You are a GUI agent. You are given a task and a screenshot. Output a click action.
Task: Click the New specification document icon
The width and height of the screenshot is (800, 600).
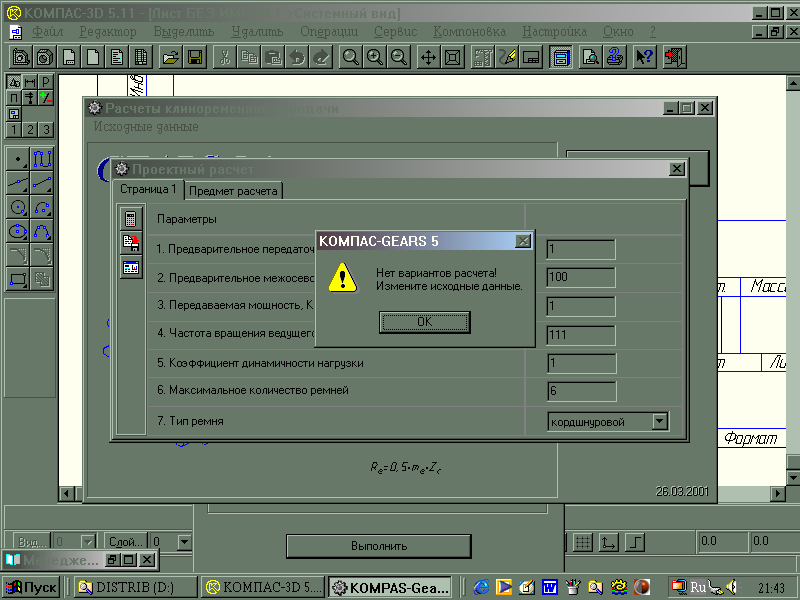click(141, 57)
